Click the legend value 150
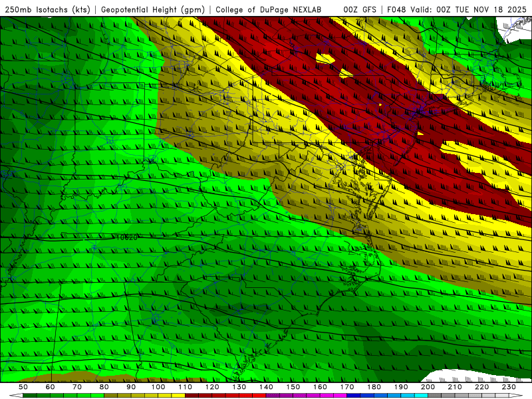Image resolution: width=532 pixels, height=399 pixels. coord(293,387)
